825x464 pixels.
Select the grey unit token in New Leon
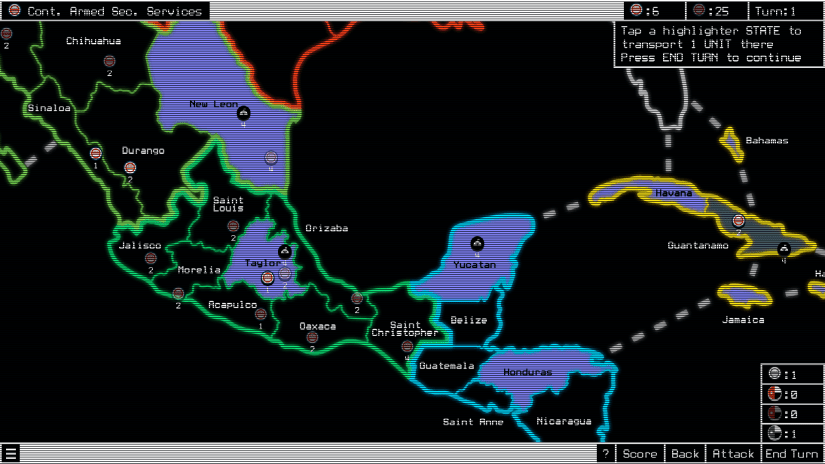click(271, 157)
